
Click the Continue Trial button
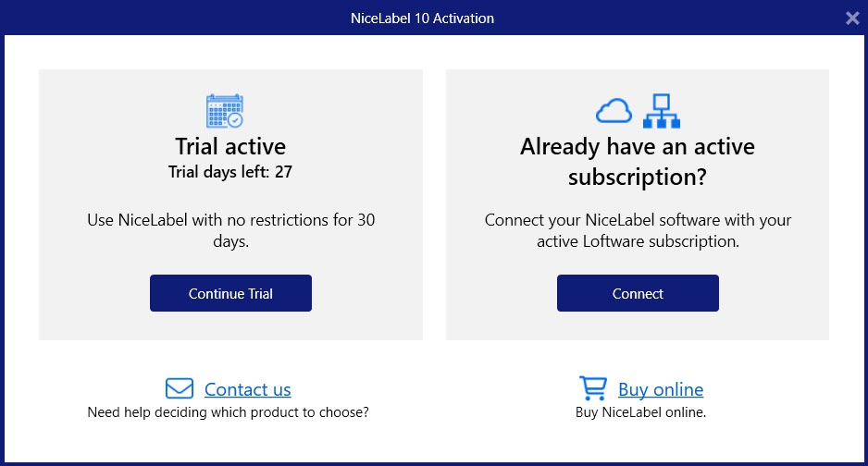click(230, 293)
